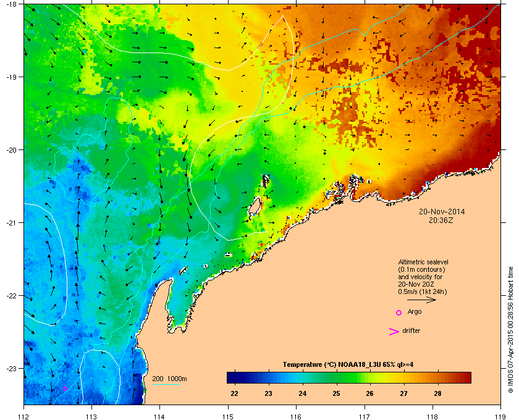Click the longitude axis label 113
519x420 pixels.
(x=91, y=416)
